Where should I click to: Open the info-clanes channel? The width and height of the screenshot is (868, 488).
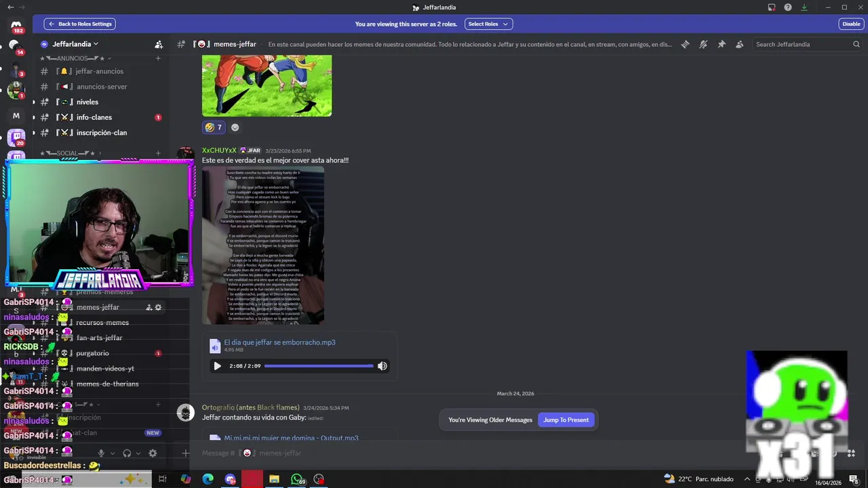pos(100,117)
